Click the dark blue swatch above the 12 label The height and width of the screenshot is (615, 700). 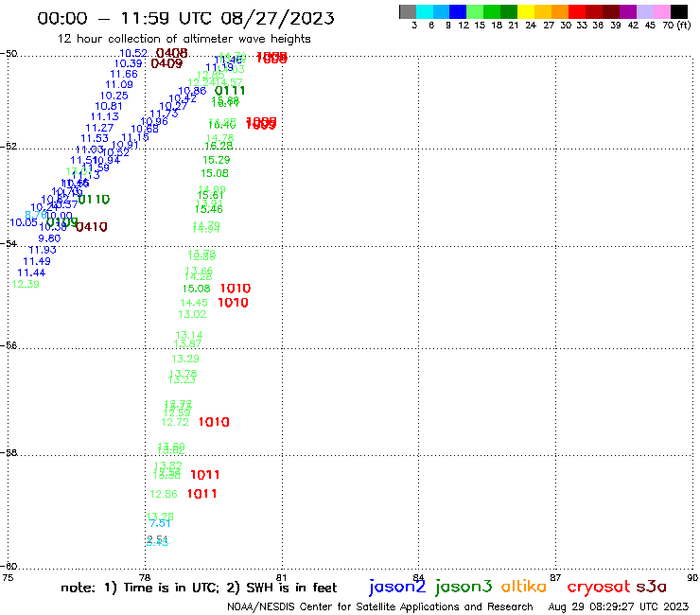click(458, 11)
